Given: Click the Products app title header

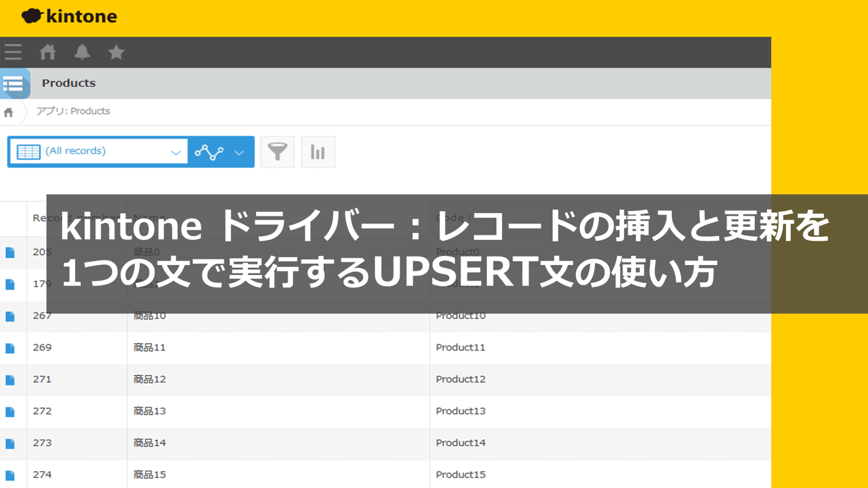Looking at the screenshot, I should point(68,84).
